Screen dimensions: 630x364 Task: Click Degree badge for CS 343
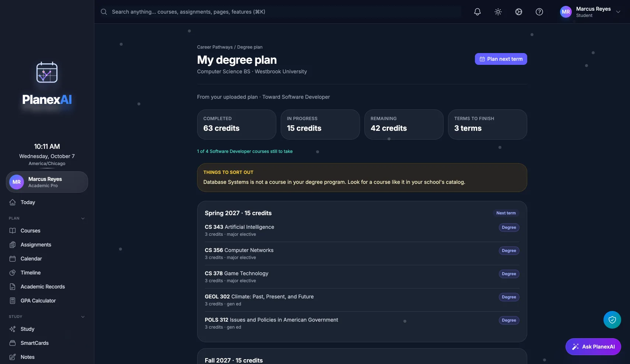509,227
